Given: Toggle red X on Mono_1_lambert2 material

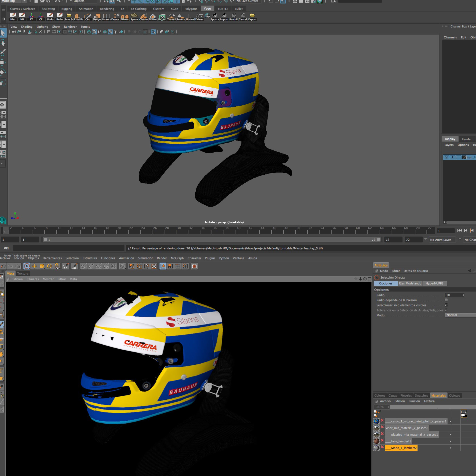Looking at the screenshot, I should pos(382,447).
